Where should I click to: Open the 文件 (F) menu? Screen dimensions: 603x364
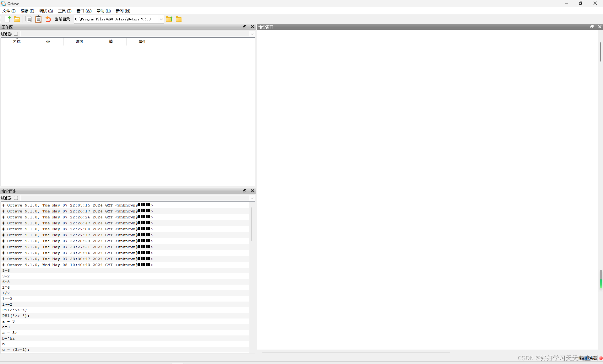point(9,11)
